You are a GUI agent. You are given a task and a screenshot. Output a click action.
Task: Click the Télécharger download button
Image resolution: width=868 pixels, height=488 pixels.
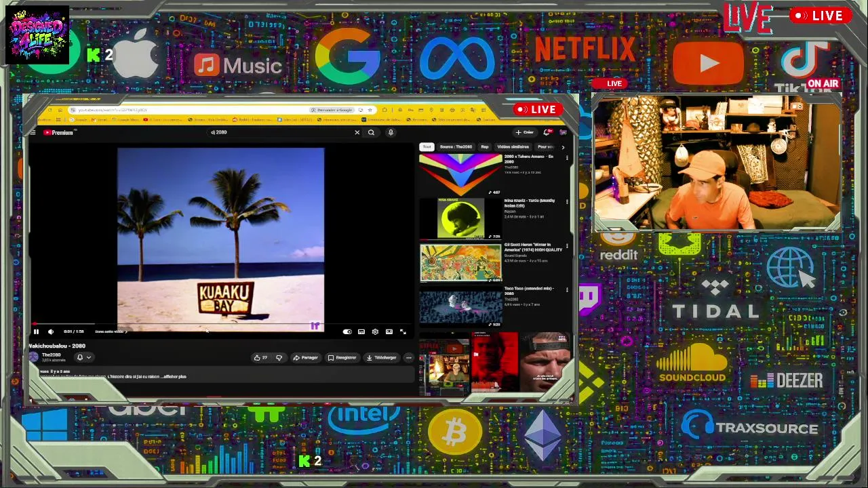[x=381, y=357]
